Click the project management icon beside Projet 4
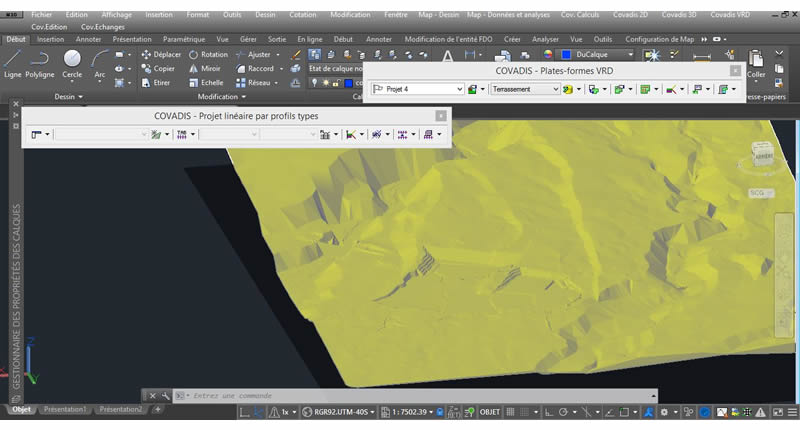Image resolution: width=800 pixels, height=430 pixels. coord(472,89)
